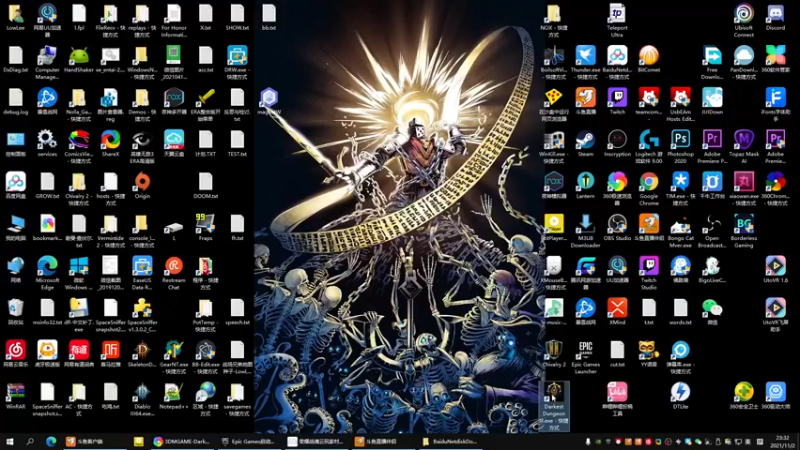800x450 pixels.
Task: Open taskbar search magnifier
Action: [30, 441]
